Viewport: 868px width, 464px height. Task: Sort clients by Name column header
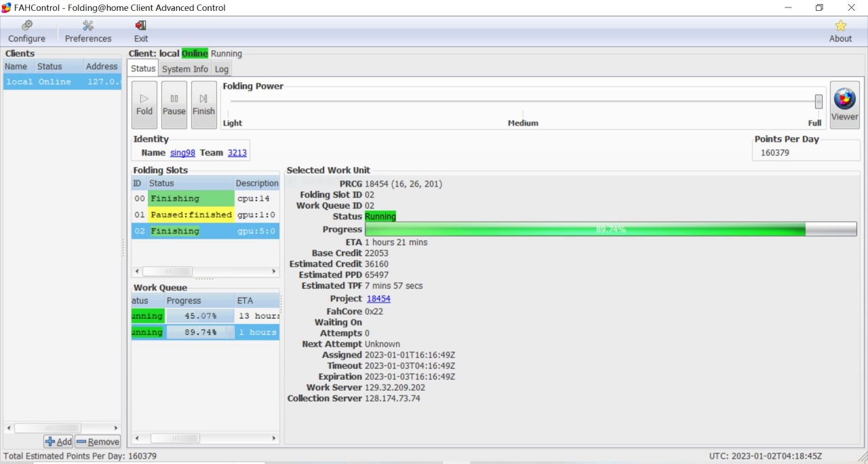[18, 66]
